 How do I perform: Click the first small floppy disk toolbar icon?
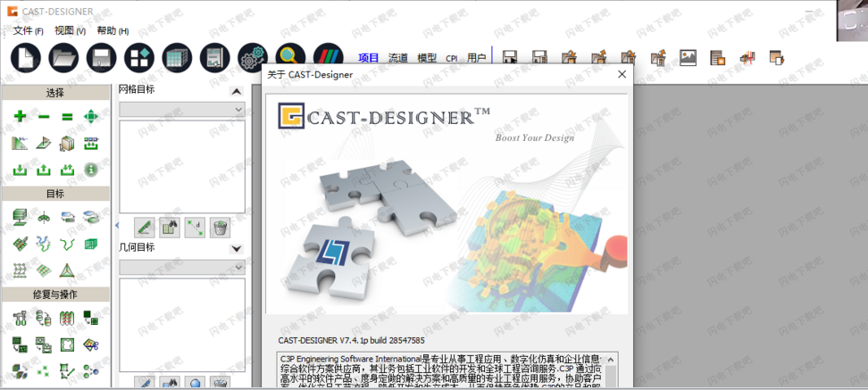pos(509,57)
